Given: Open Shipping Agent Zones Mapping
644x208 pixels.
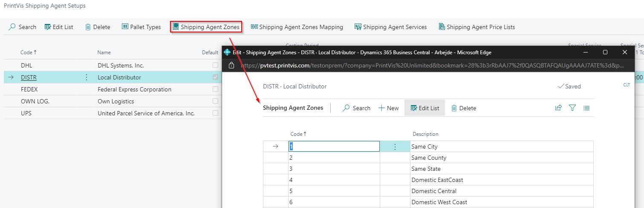Looking at the screenshot, I should tap(297, 27).
